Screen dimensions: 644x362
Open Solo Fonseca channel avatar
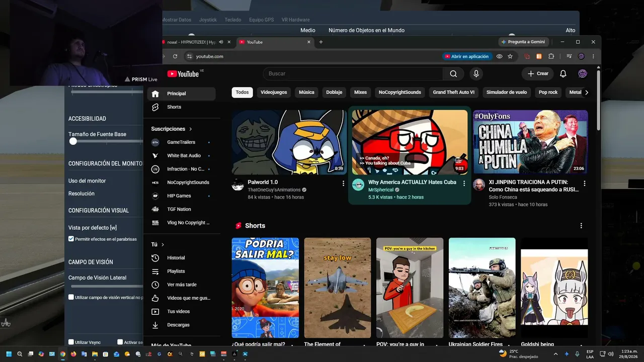click(479, 185)
